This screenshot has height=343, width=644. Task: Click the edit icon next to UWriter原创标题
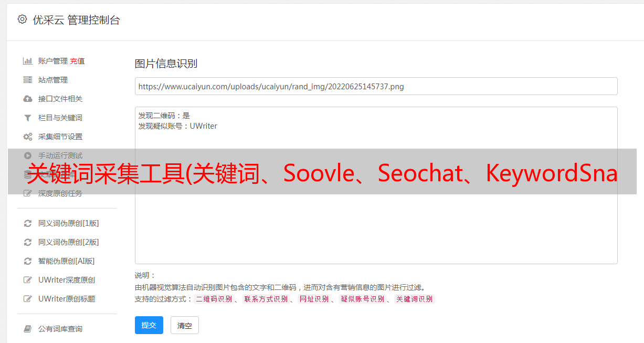point(28,299)
